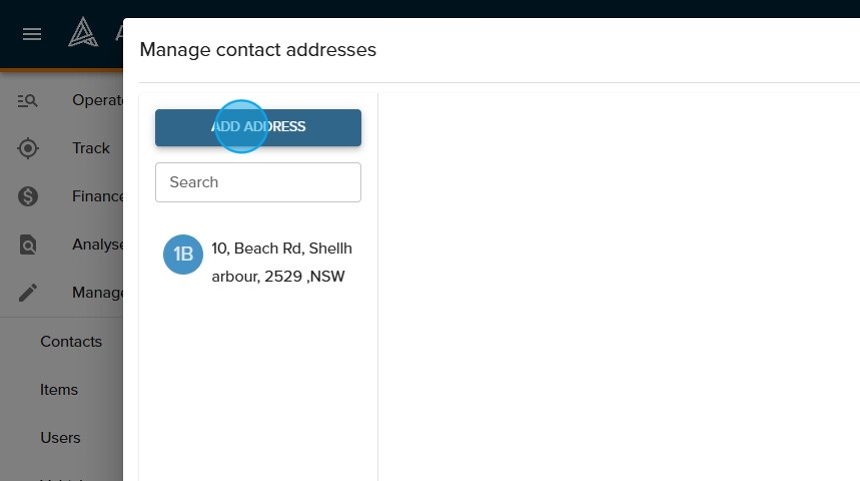Click the Operate search-list icon
860x481 pixels.
(x=28, y=100)
